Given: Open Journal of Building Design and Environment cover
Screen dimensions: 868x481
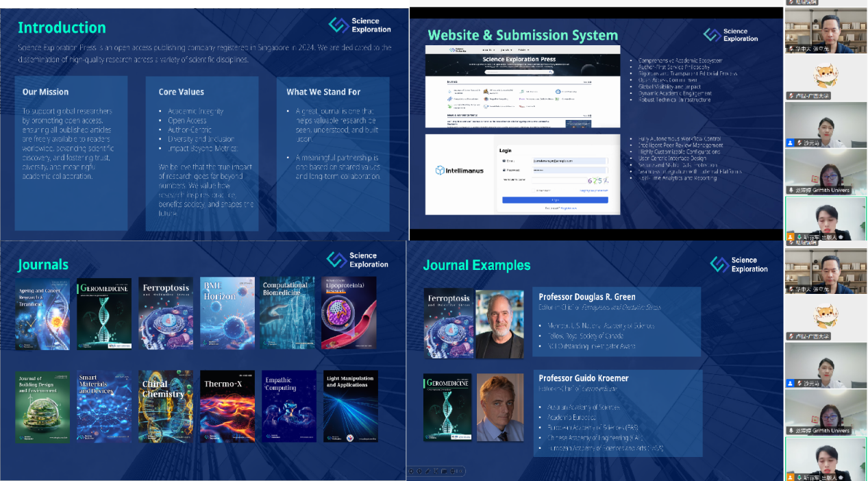Looking at the screenshot, I should pos(42,406).
